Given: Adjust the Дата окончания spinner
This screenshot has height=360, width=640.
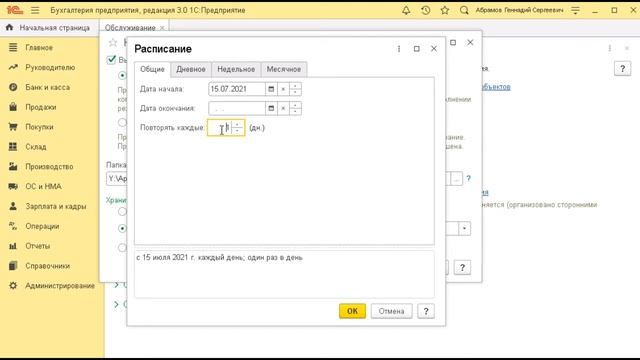Looking at the screenshot, I should (x=295, y=108).
